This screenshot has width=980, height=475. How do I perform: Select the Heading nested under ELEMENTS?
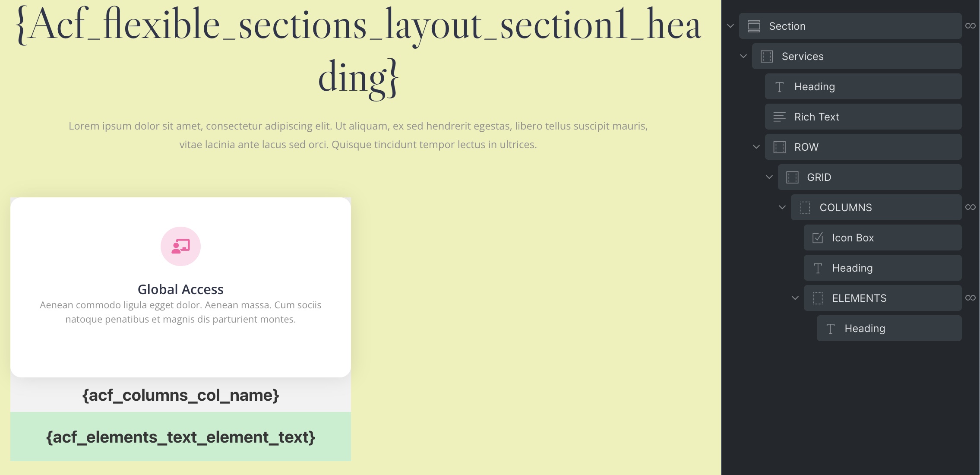[889, 328]
